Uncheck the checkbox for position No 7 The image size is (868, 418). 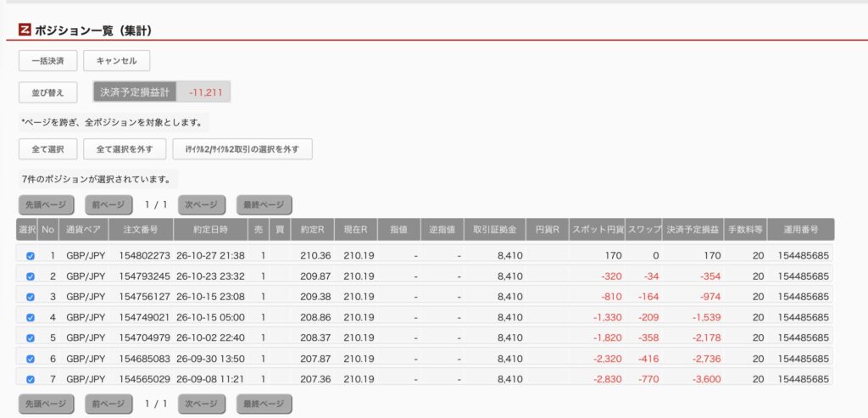point(31,379)
